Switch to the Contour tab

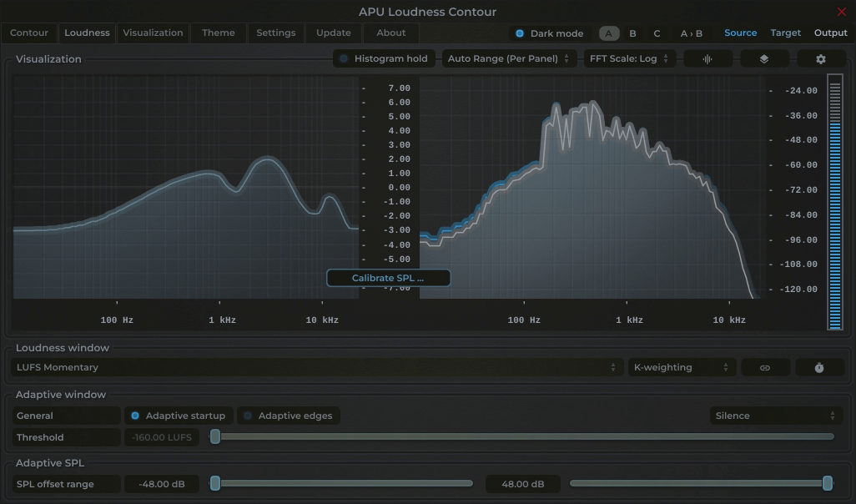tap(29, 33)
